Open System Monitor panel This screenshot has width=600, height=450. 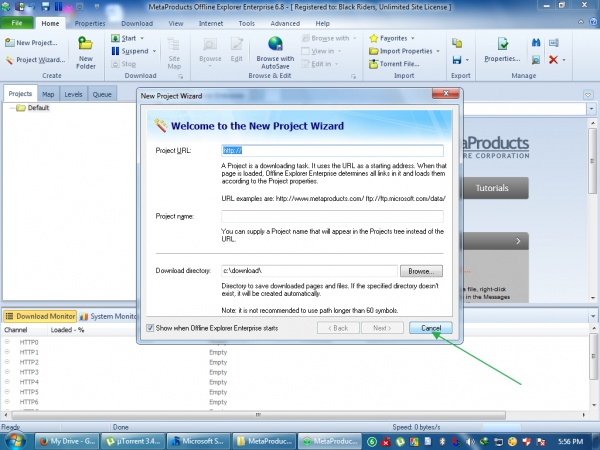[x=109, y=316]
